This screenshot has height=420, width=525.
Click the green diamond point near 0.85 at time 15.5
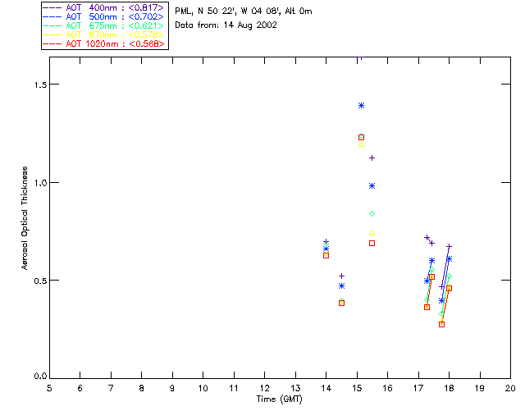(372, 213)
